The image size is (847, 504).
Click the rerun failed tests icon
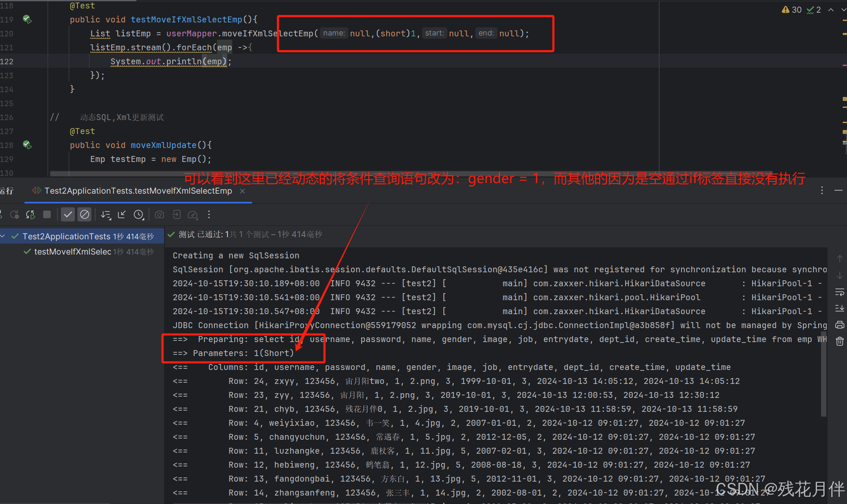click(15, 215)
